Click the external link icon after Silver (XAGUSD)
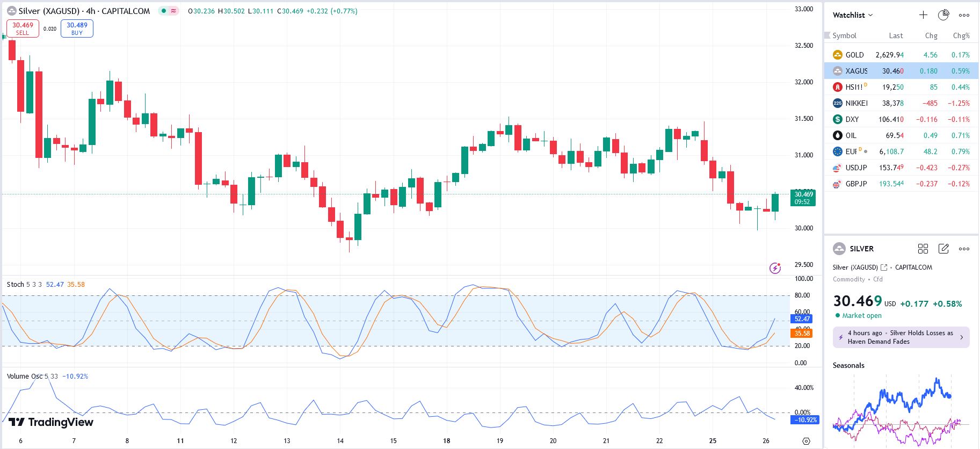Image resolution: width=980 pixels, height=449 pixels. pos(884,267)
